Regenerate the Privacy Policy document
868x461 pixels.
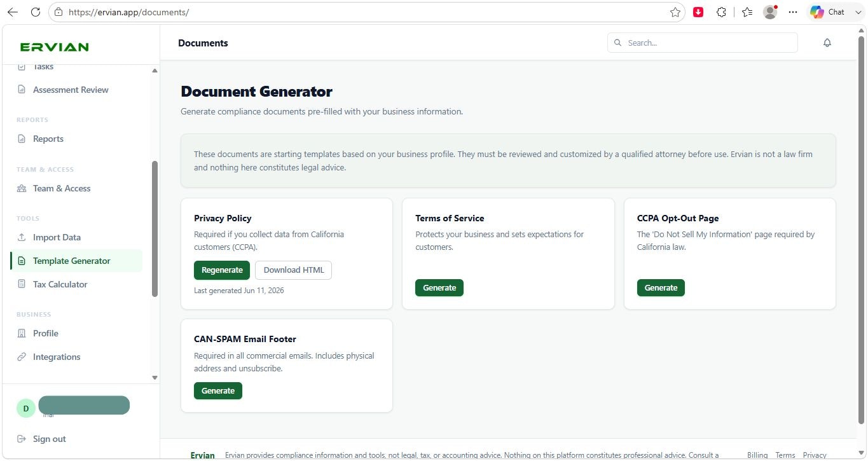coord(222,270)
